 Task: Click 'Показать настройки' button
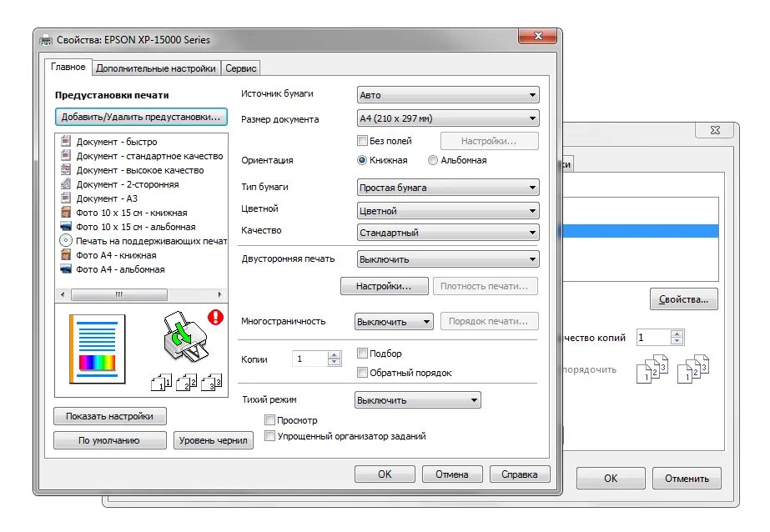109,416
